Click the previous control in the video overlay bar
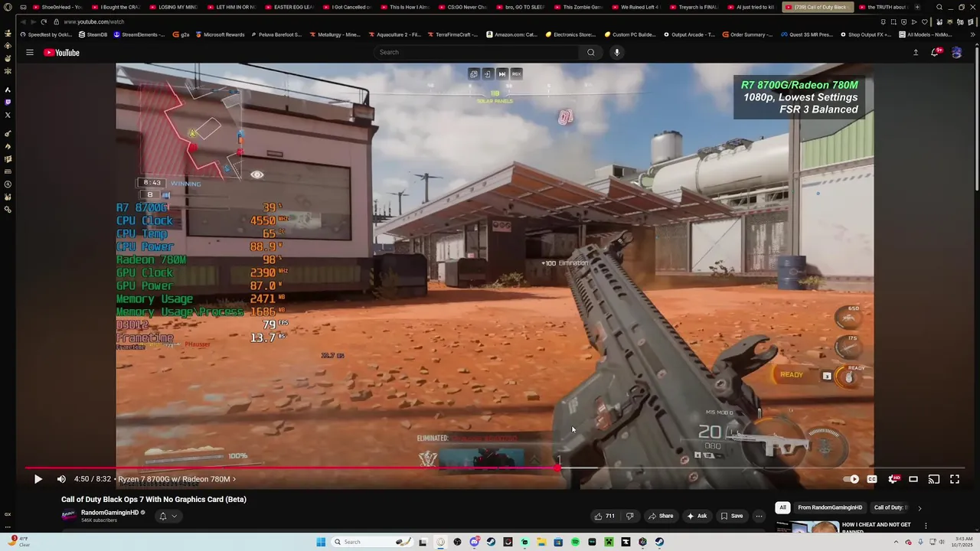The image size is (980, 551). click(488, 73)
